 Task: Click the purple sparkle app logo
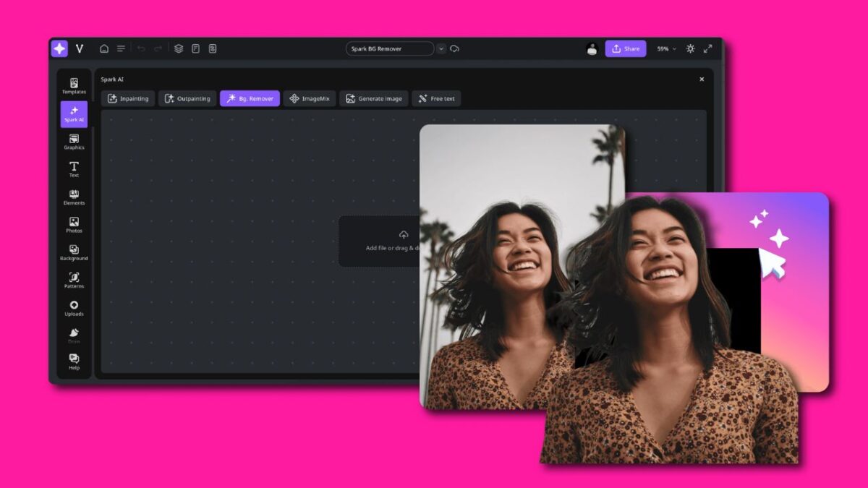point(59,48)
